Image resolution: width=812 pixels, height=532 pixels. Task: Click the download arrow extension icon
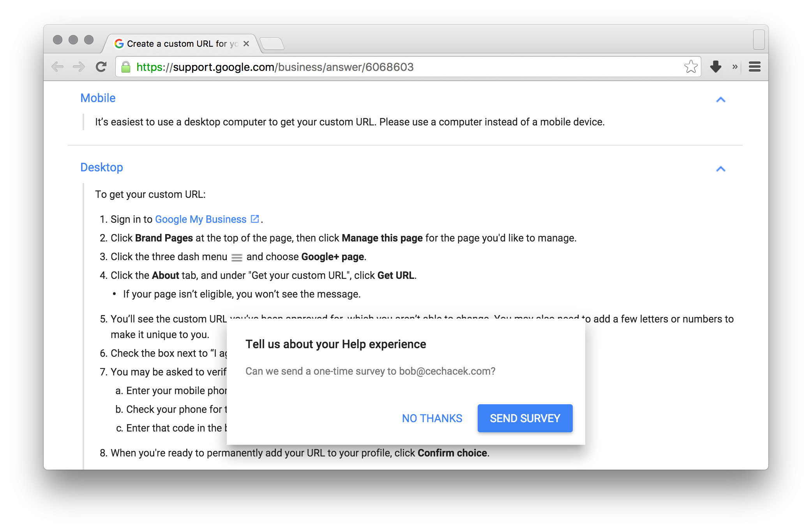tap(716, 67)
